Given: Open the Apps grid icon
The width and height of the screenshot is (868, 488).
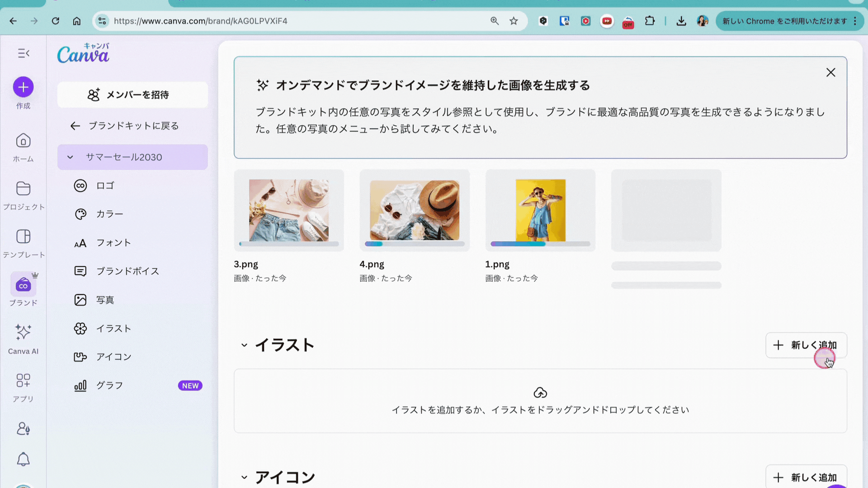Looking at the screenshot, I should 23,380.
